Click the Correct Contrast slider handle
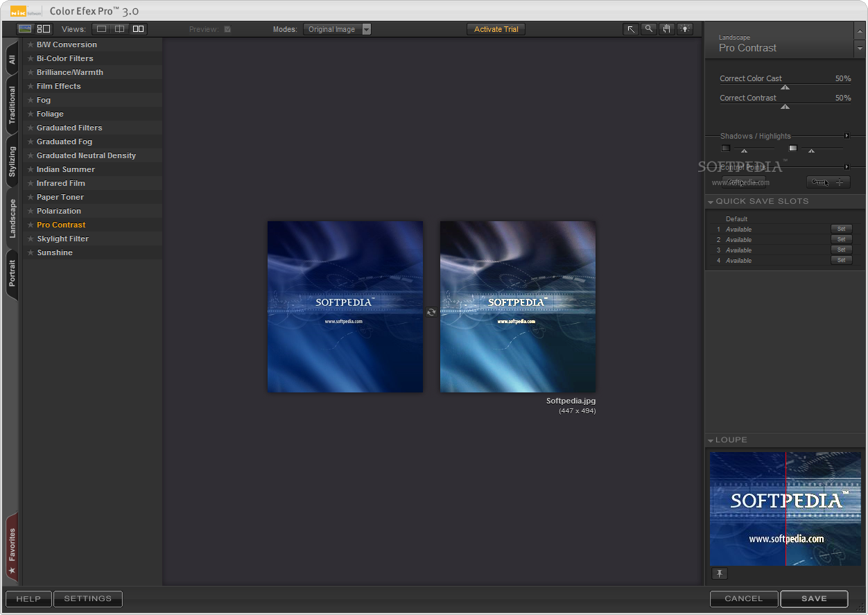868x615 pixels. (785, 107)
